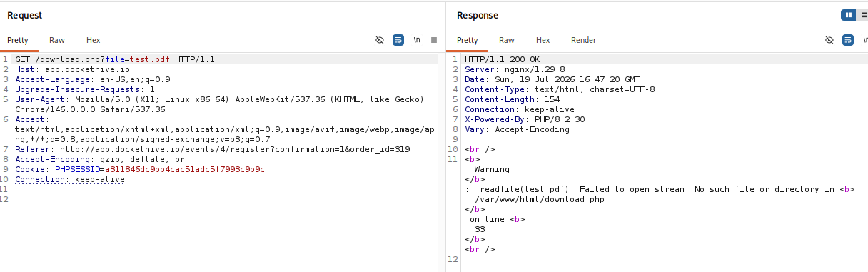This screenshot has width=868, height=272.
Task: Click the Content-Type: text/html response header
Action: click(560, 89)
